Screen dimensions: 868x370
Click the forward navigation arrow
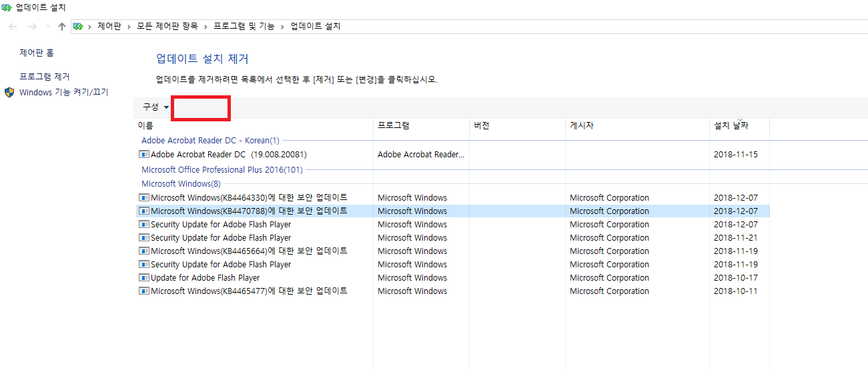(x=32, y=26)
